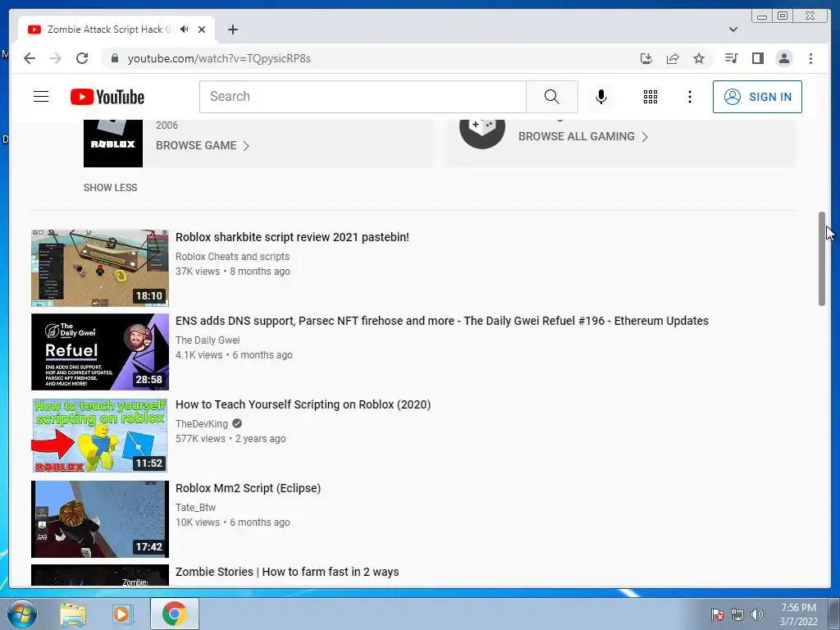Click the install app icon in address bar

646,58
